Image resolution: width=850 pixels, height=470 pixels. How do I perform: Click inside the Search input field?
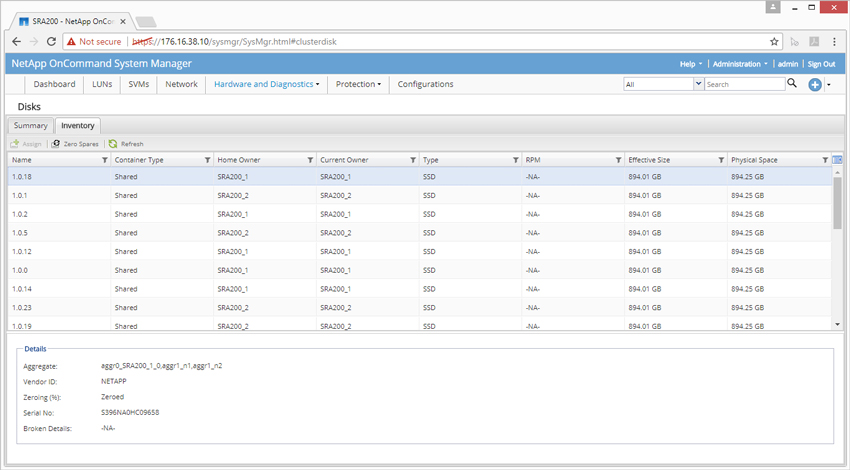[x=744, y=84]
